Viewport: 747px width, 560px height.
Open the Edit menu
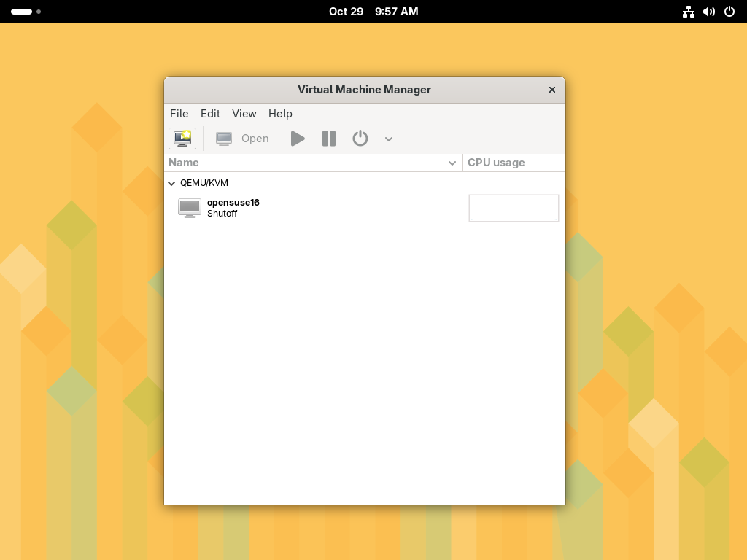coord(210,114)
